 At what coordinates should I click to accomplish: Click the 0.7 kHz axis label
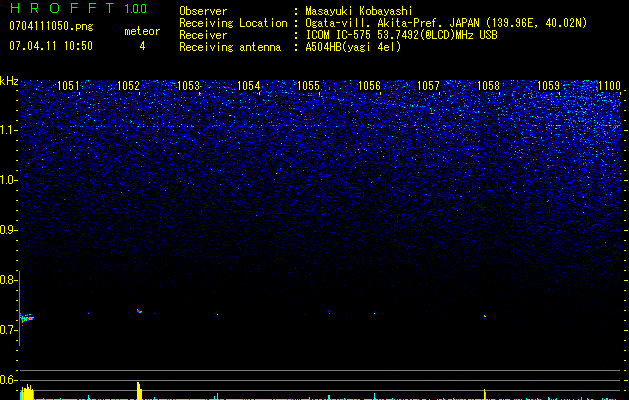coord(8,330)
